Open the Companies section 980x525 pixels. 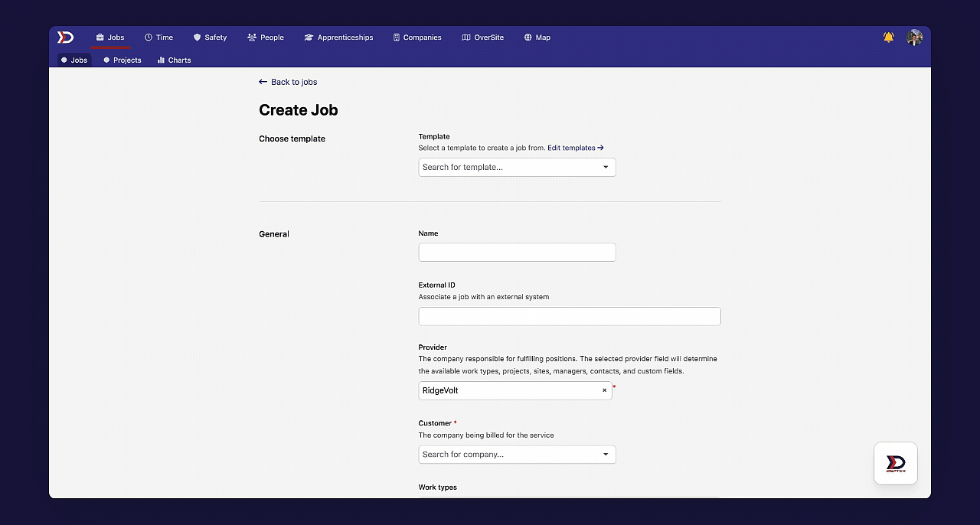[417, 37]
